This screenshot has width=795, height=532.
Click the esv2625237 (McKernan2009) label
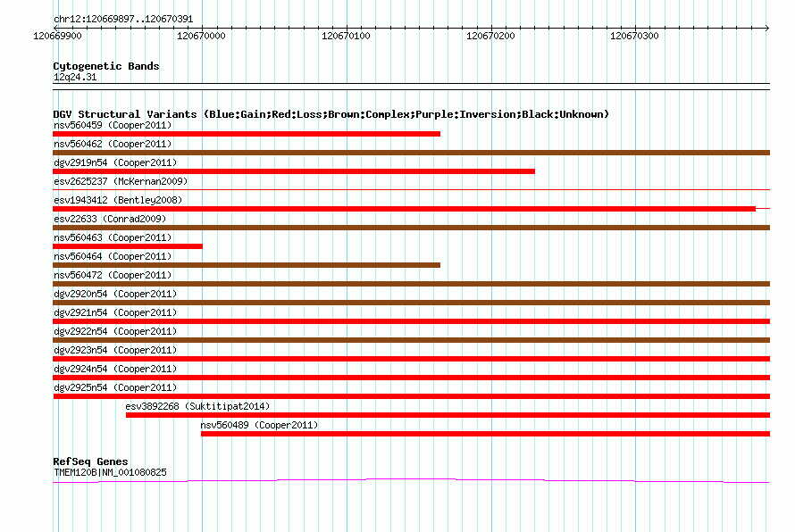point(121,181)
